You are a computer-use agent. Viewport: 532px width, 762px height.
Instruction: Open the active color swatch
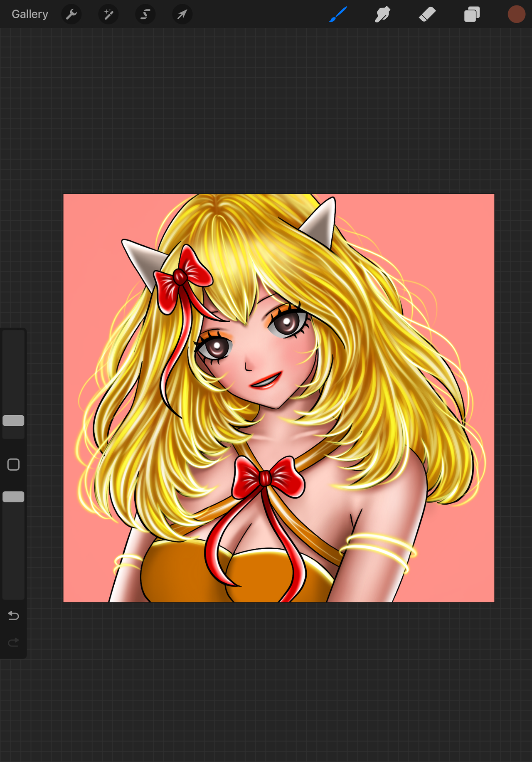[x=516, y=15]
